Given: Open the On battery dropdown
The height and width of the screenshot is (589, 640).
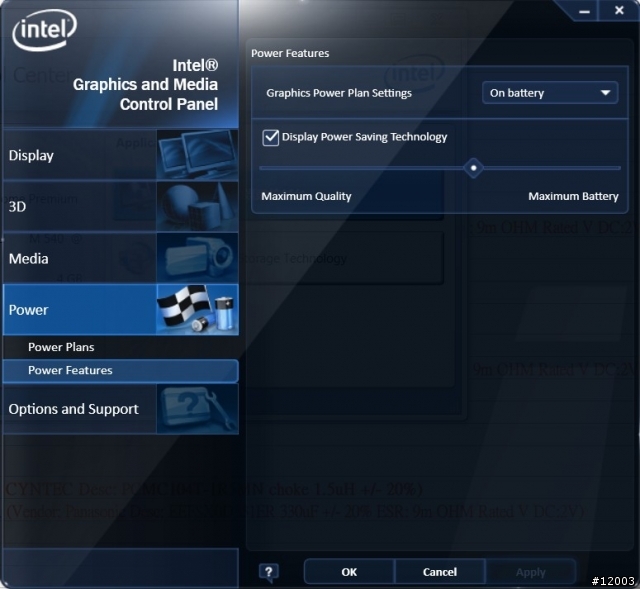Looking at the screenshot, I should (550, 93).
